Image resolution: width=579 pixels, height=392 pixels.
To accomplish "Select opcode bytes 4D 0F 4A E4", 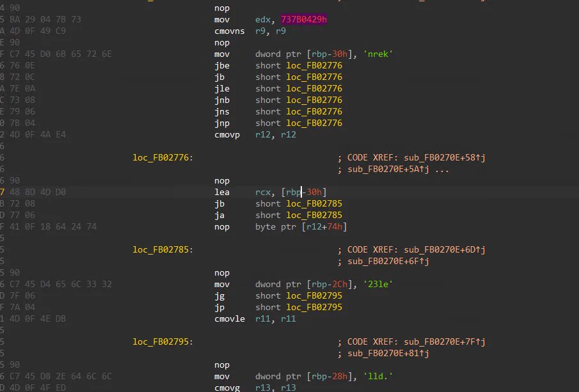I will tap(38, 135).
